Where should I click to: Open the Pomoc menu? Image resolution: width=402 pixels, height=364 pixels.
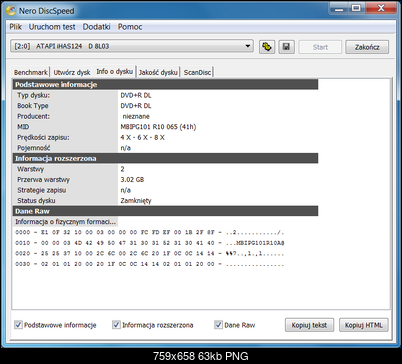[x=130, y=27]
